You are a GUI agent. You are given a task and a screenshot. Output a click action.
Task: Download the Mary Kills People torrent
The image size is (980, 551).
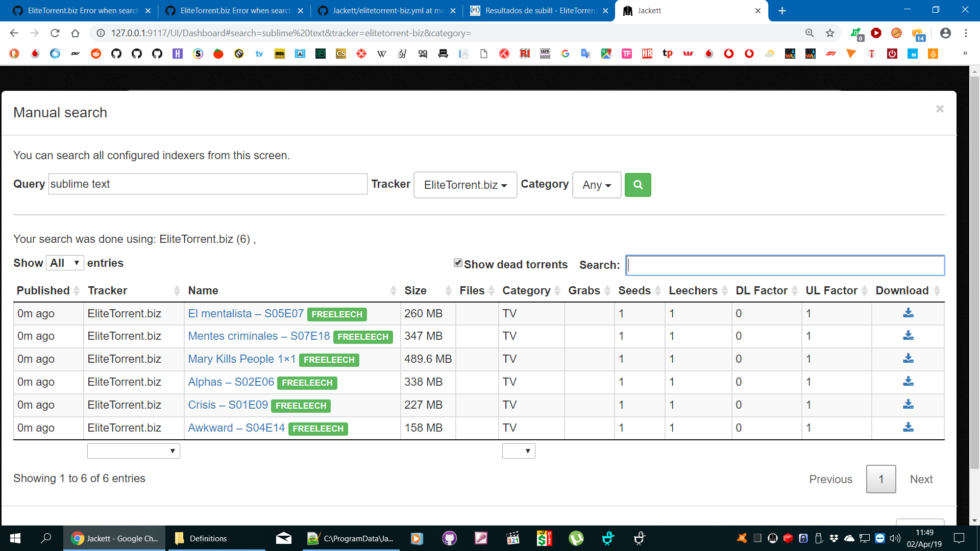click(x=908, y=359)
